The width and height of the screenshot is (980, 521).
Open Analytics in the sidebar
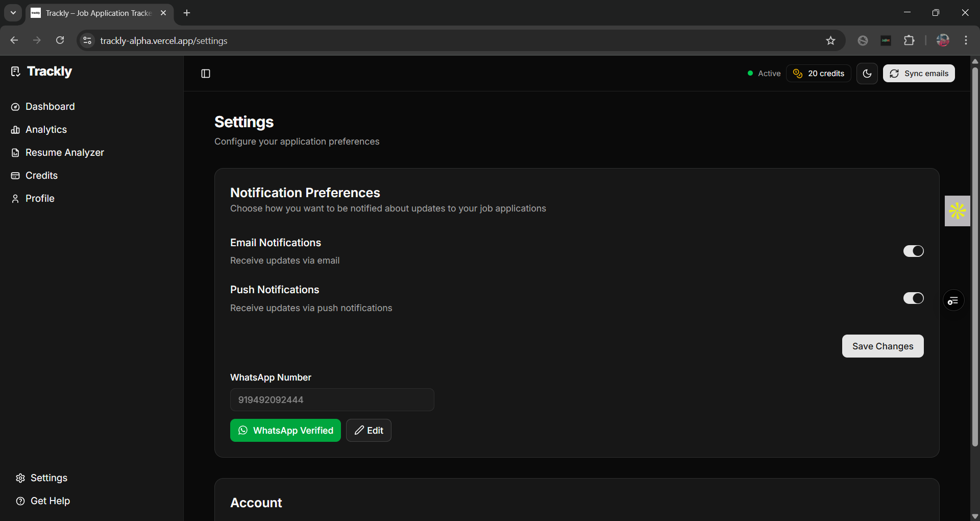coord(39,130)
